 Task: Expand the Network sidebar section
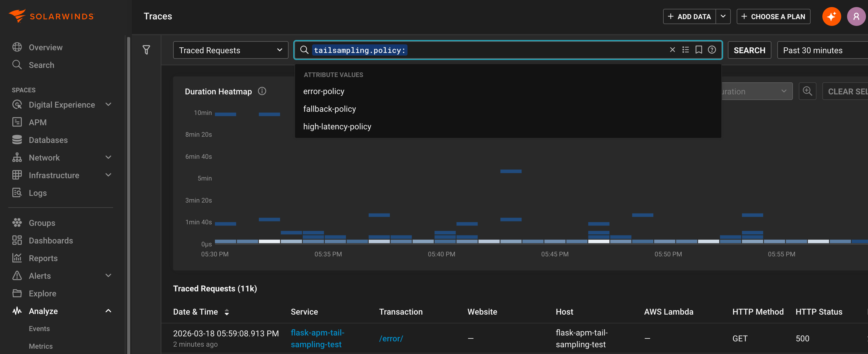pyautogui.click(x=108, y=157)
